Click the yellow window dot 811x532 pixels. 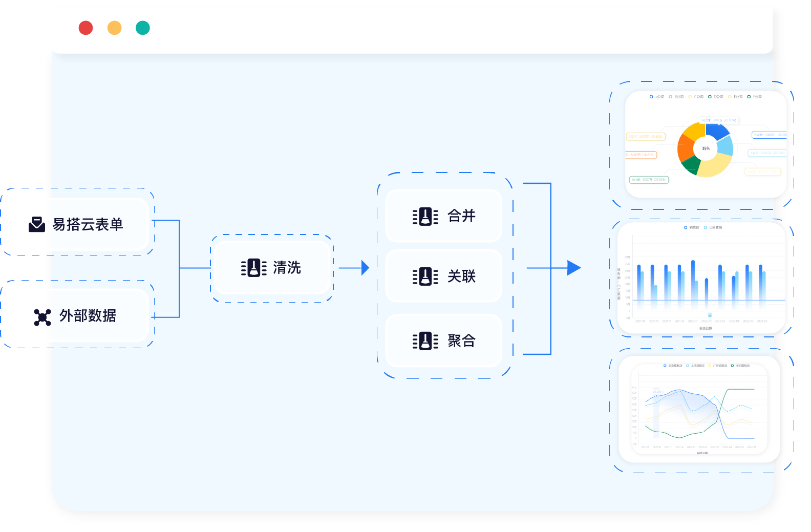(114, 28)
